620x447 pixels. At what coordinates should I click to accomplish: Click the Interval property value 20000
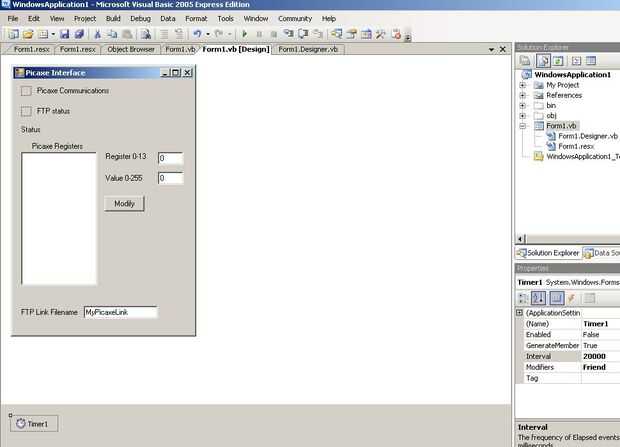point(601,356)
